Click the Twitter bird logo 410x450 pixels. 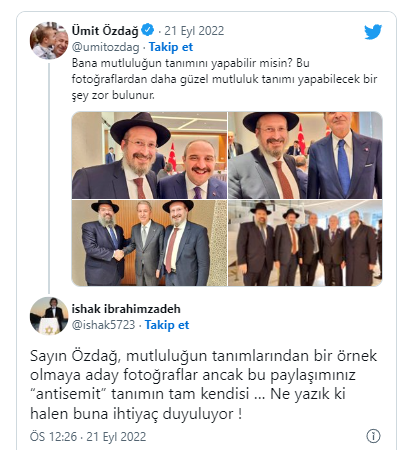pos(373,32)
